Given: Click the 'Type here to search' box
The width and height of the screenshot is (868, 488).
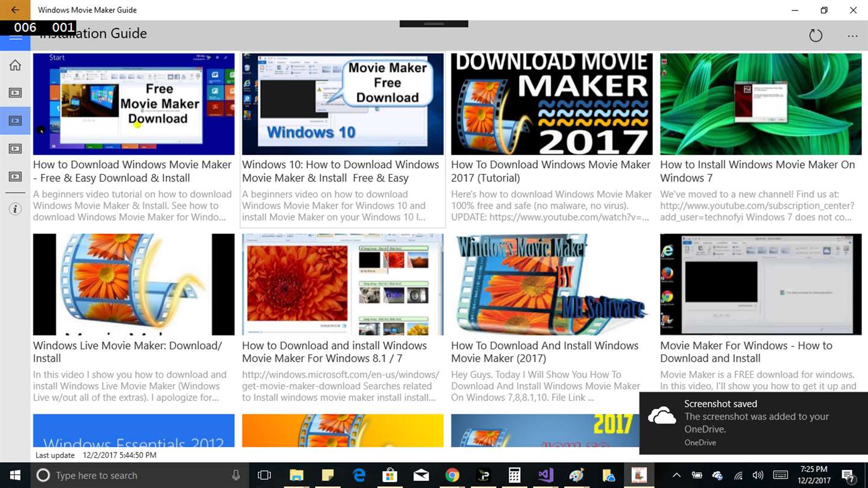Looking at the screenshot, I should (139, 475).
